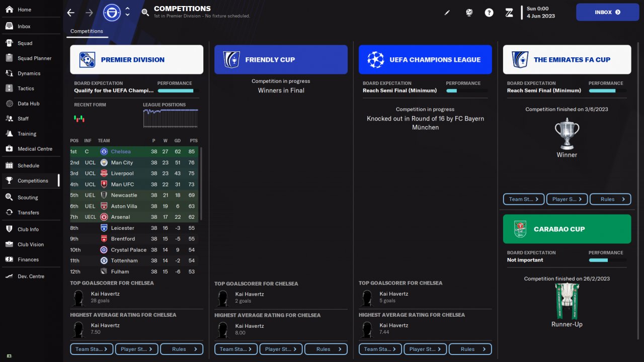This screenshot has height=362, width=644.
Task: Open Player Stats under Friendly Cup
Action: tap(281, 349)
